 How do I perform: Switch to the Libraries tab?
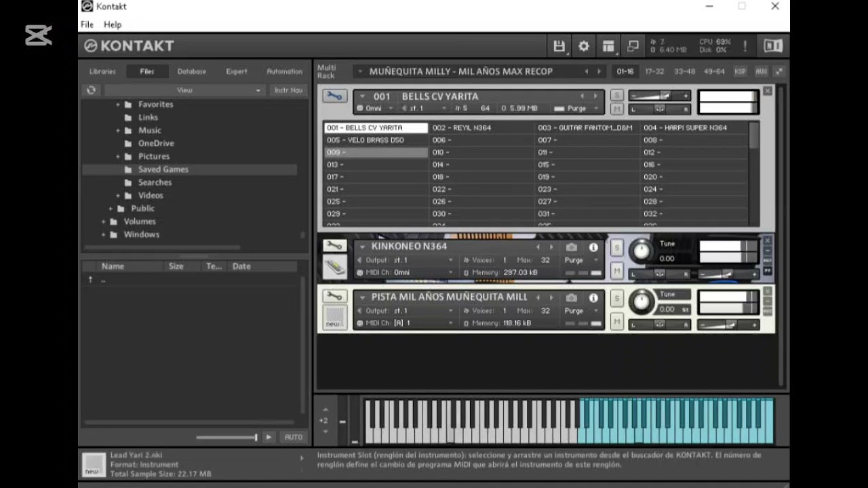(102, 71)
